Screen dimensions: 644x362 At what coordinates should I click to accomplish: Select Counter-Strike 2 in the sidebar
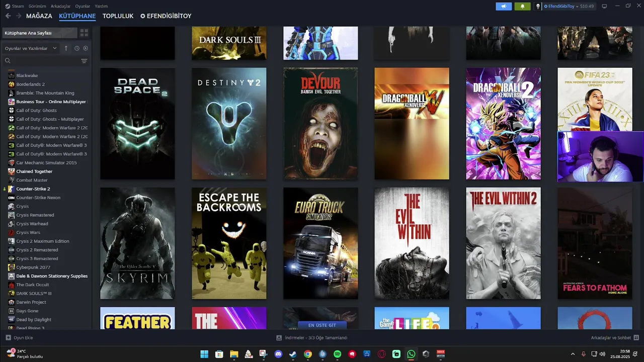point(33,189)
